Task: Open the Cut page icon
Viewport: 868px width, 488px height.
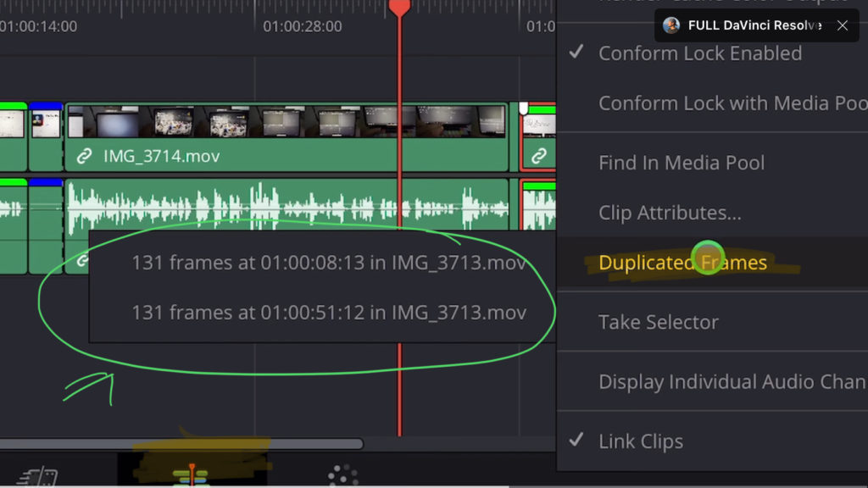Action: click(37, 476)
